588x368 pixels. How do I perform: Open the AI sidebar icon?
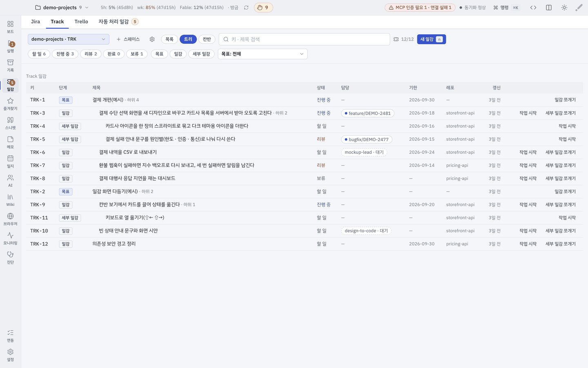10,181
